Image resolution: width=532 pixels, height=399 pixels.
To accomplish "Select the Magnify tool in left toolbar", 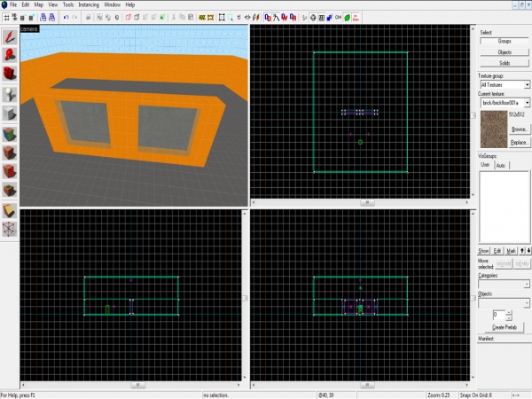I will pyautogui.click(x=11, y=55).
